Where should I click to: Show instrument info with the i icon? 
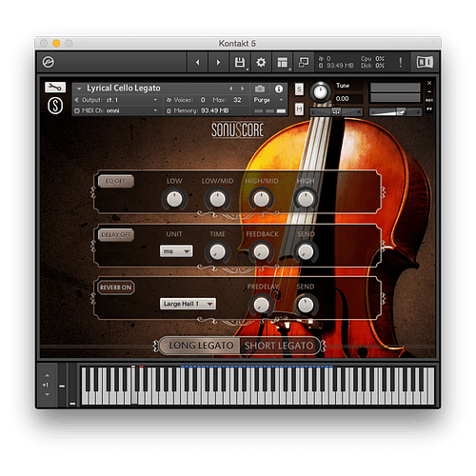(279, 89)
